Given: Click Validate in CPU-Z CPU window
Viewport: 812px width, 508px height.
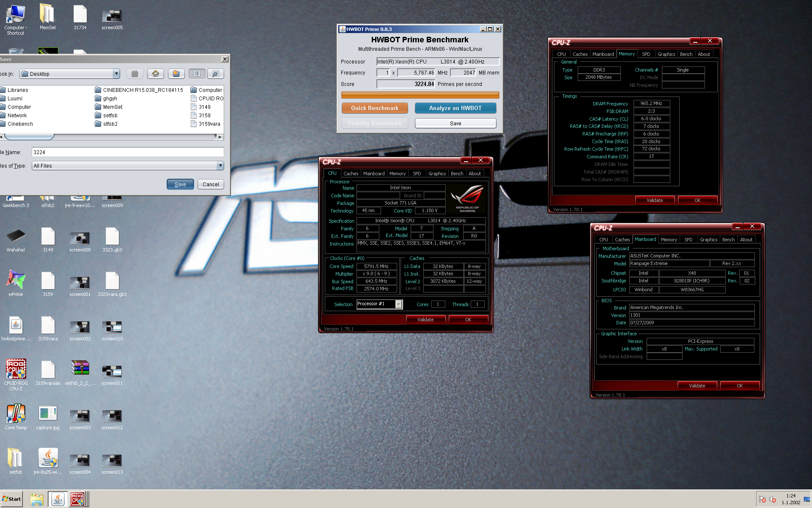Looking at the screenshot, I should click(x=425, y=320).
